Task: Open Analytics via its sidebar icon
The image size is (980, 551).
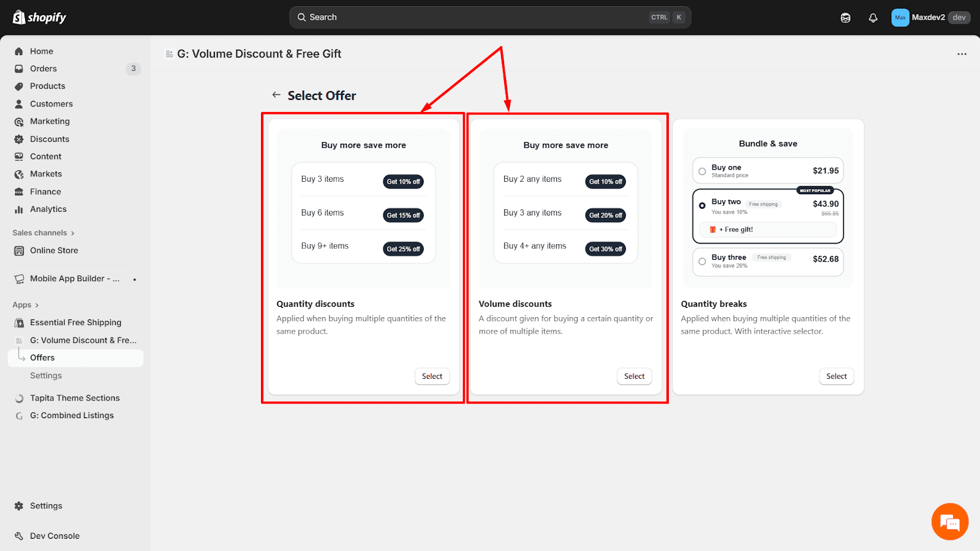Action: [x=19, y=209]
